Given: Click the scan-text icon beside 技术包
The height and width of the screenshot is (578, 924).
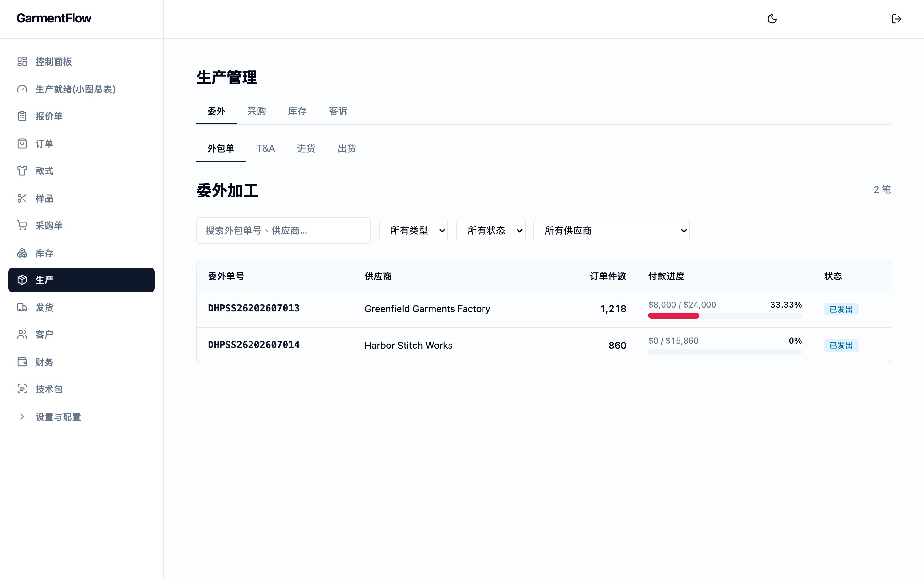Looking at the screenshot, I should [22, 389].
